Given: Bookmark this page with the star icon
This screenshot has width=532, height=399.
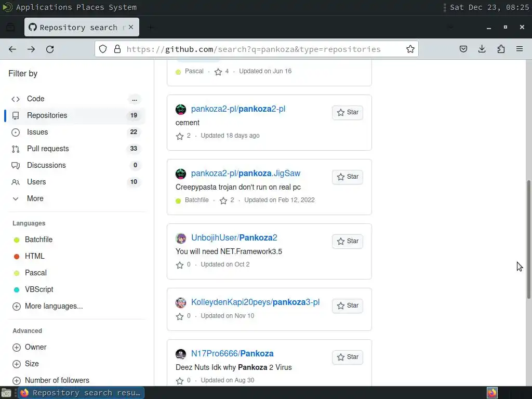Looking at the screenshot, I should pyautogui.click(x=410, y=49).
